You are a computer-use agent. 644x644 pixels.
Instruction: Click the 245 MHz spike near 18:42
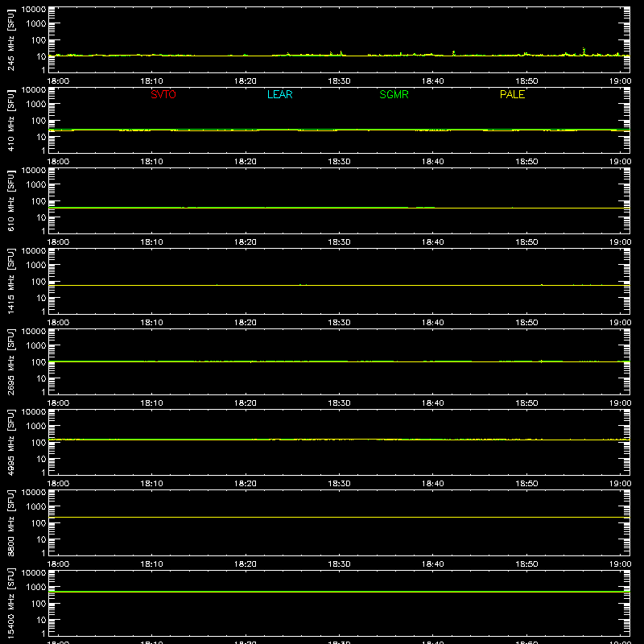coord(453,53)
